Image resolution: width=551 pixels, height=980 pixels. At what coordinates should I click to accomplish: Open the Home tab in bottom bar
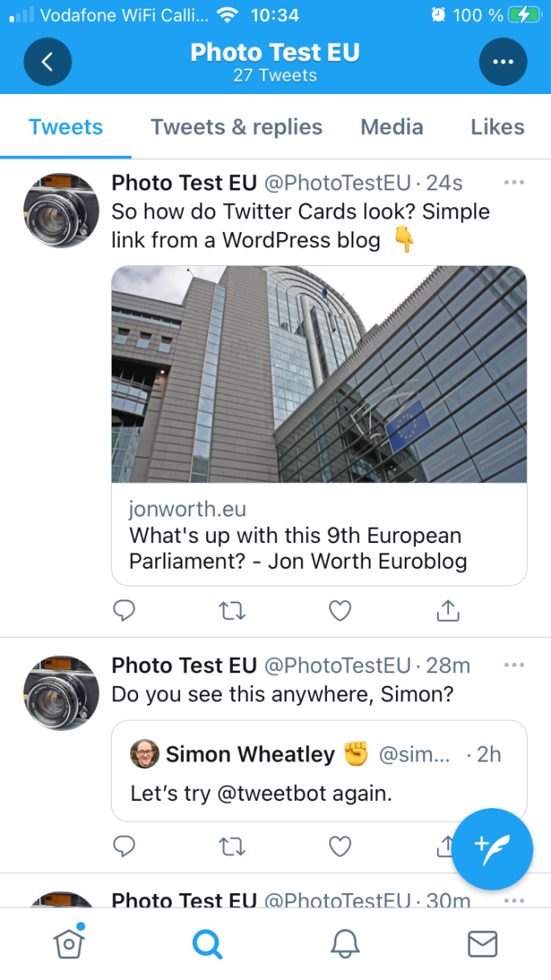pos(69,943)
